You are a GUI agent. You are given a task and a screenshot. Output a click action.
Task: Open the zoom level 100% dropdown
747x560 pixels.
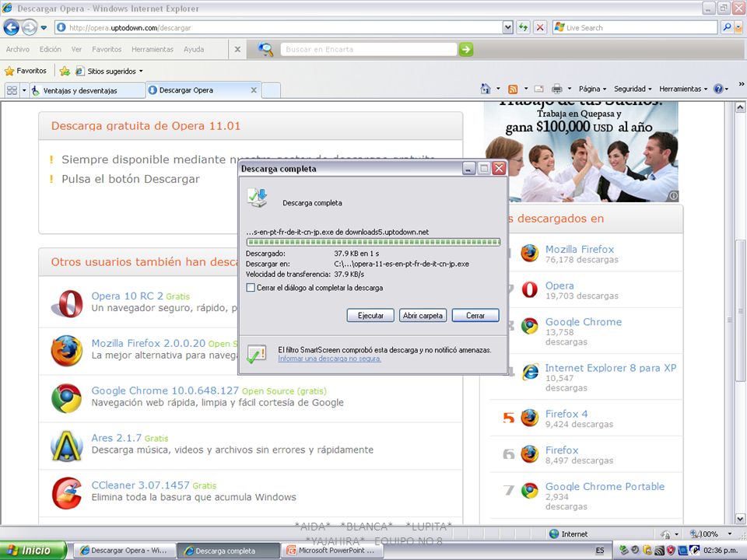click(729, 534)
